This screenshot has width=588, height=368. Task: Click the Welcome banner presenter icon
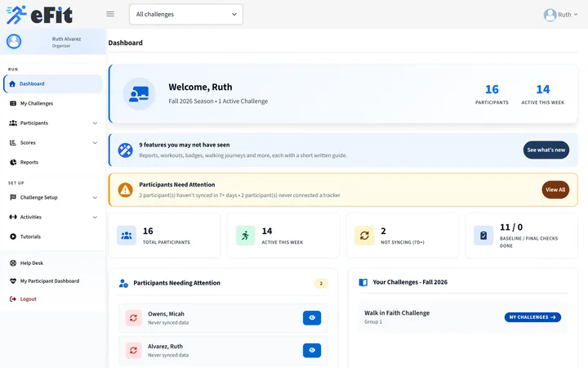coord(139,94)
